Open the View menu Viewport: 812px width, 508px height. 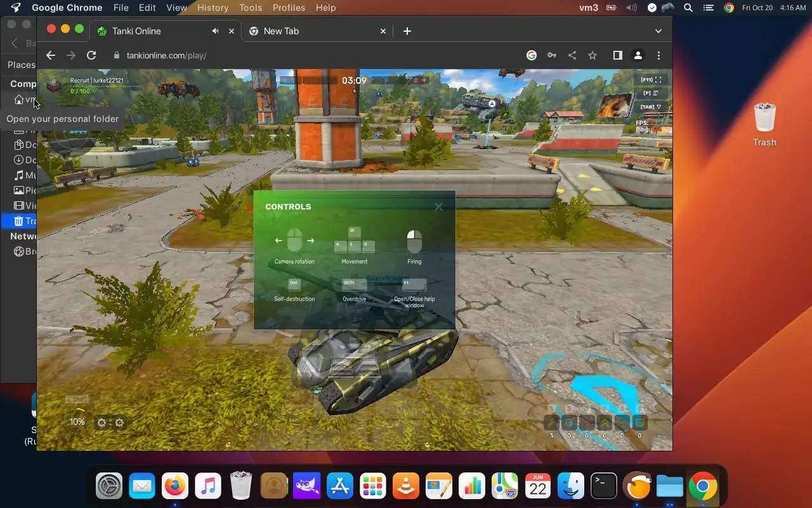[x=176, y=8]
